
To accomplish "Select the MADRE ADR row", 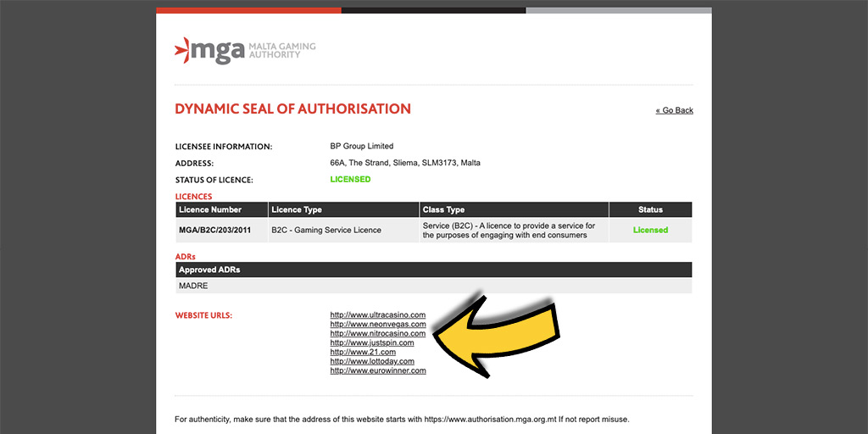I will pyautogui.click(x=433, y=286).
